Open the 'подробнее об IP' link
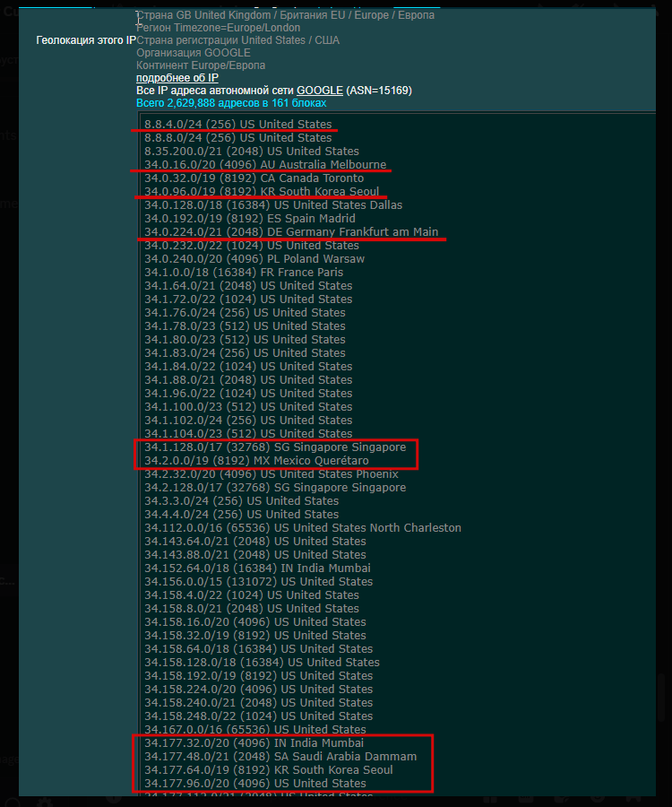The image size is (672, 807). coord(177,78)
